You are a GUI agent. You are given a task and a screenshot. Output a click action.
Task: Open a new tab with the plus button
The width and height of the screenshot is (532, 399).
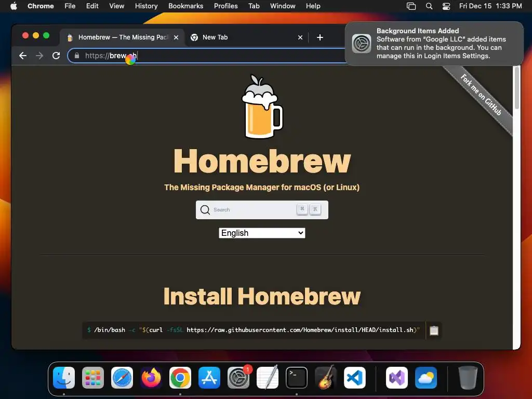(x=320, y=37)
